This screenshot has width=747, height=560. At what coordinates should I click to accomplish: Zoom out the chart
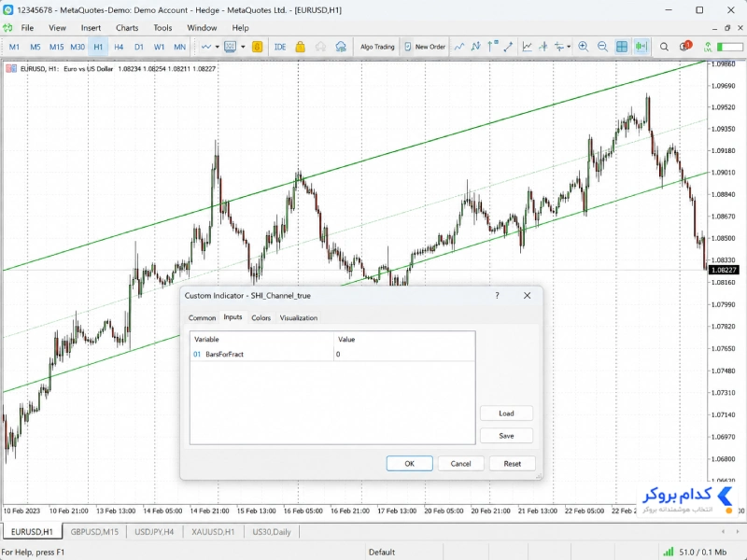coord(602,47)
